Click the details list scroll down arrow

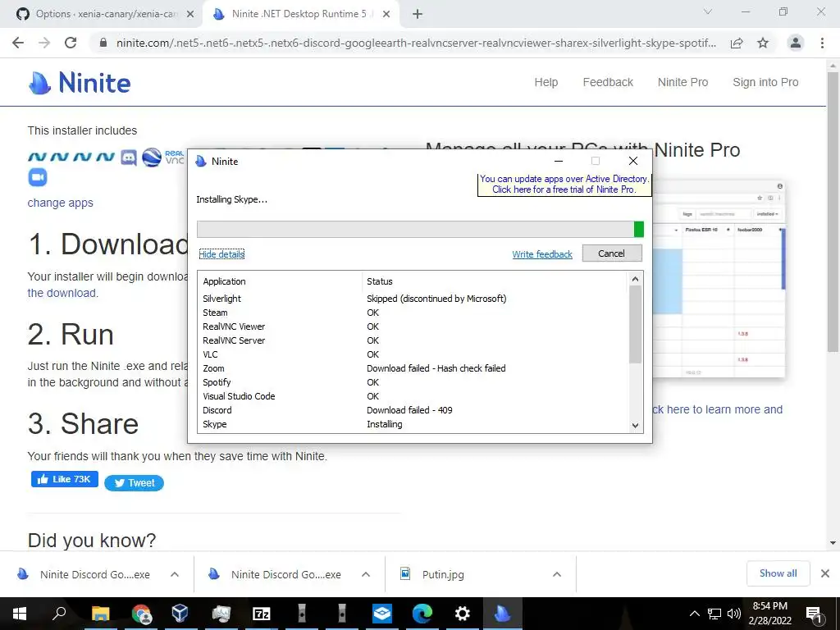point(636,426)
